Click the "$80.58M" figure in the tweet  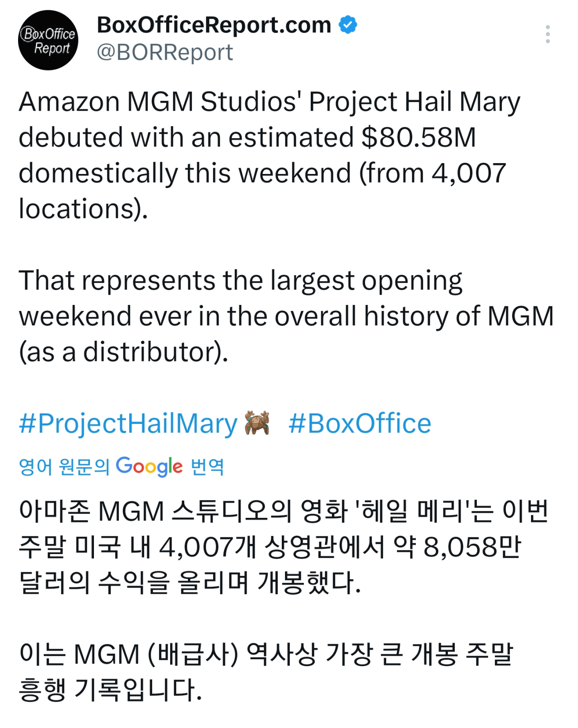[419, 137]
